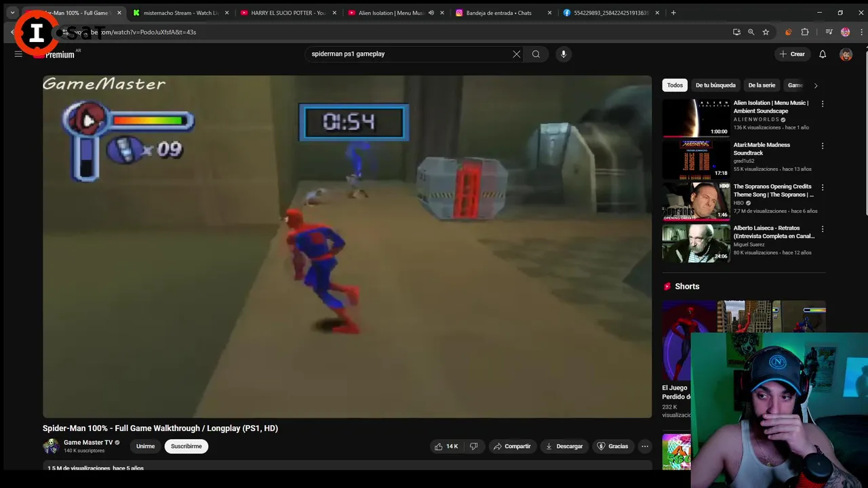
Task: Click the grad1u52 channel name
Action: pos(744,161)
